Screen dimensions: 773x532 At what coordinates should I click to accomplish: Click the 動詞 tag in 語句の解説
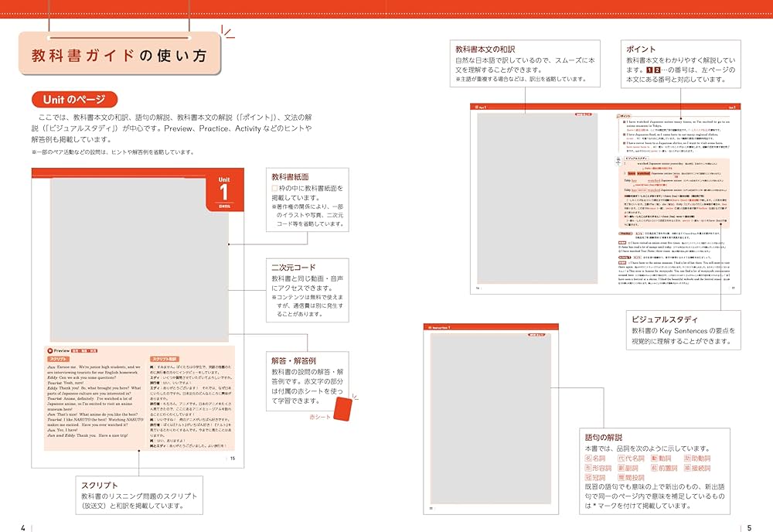pos(661,458)
